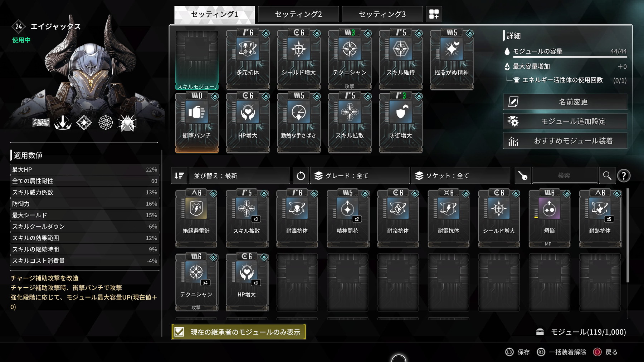Open the ソケット：全て filter dropdown
This screenshot has height=362, width=644.
point(460,175)
